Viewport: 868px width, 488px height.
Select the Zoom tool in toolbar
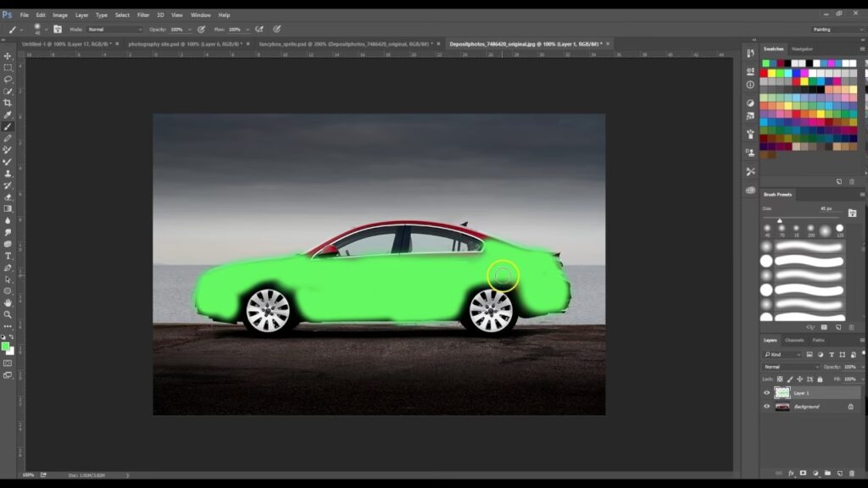[x=8, y=314]
